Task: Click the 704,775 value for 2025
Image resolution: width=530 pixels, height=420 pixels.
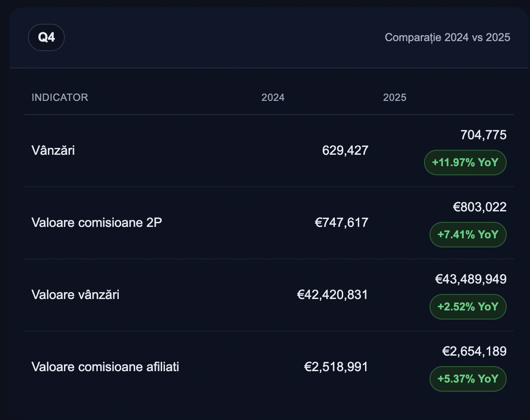Action: click(x=483, y=135)
